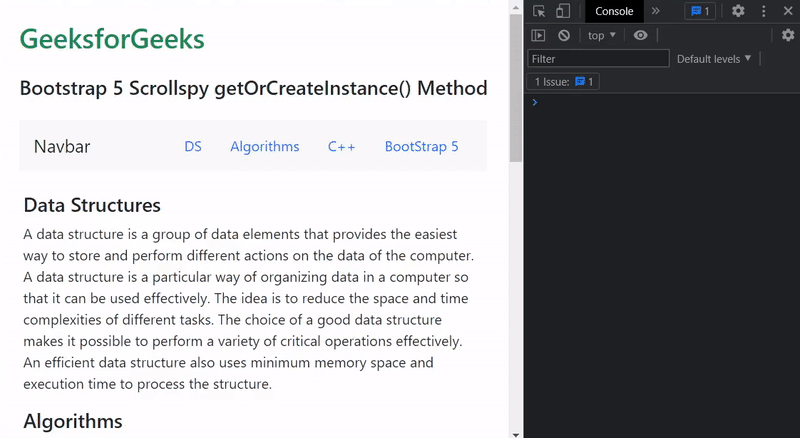Go to the BootStrap 5 nav link

point(421,147)
